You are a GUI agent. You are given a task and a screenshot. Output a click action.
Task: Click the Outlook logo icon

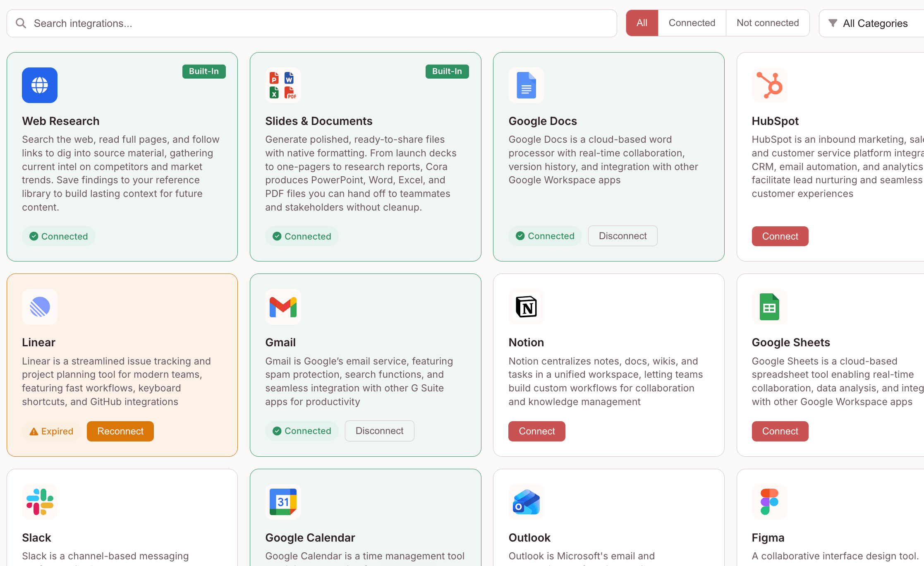(526, 502)
